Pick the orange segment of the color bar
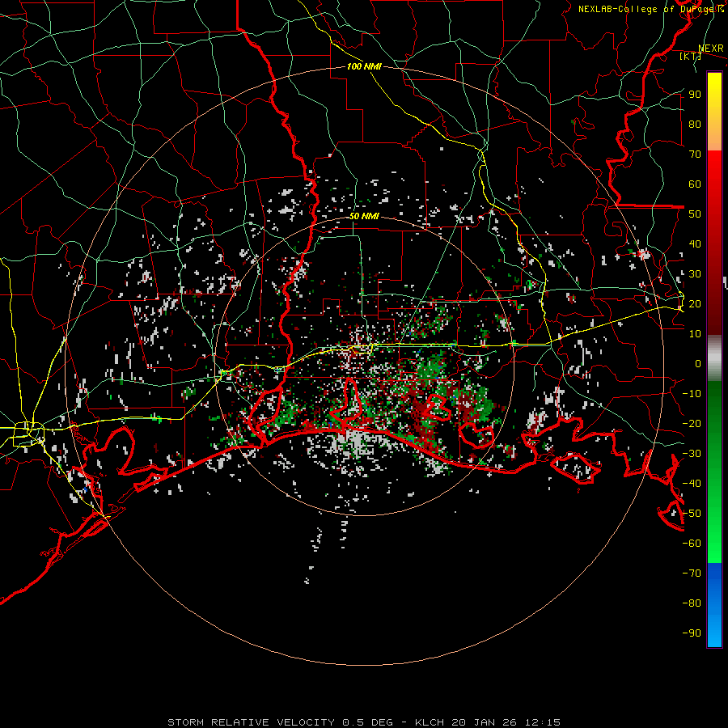Viewport: 728px width, 728px height. click(x=714, y=136)
